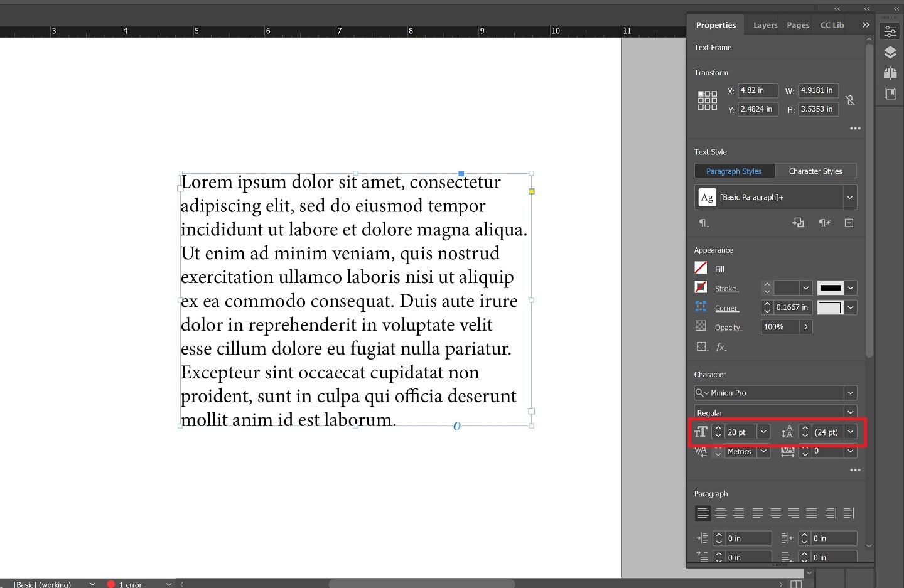The height and width of the screenshot is (588, 904).
Task: Click the Corner options icon
Action: point(701,307)
